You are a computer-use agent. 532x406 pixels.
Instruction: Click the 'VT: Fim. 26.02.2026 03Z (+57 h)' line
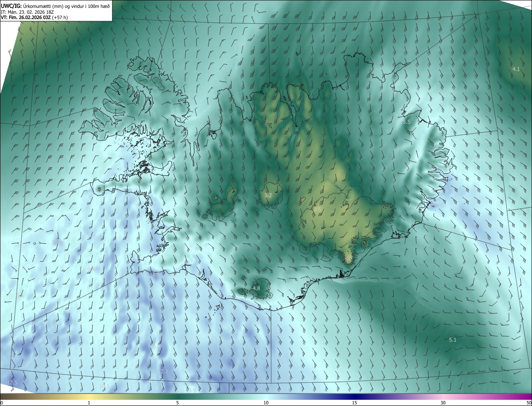click(34, 17)
